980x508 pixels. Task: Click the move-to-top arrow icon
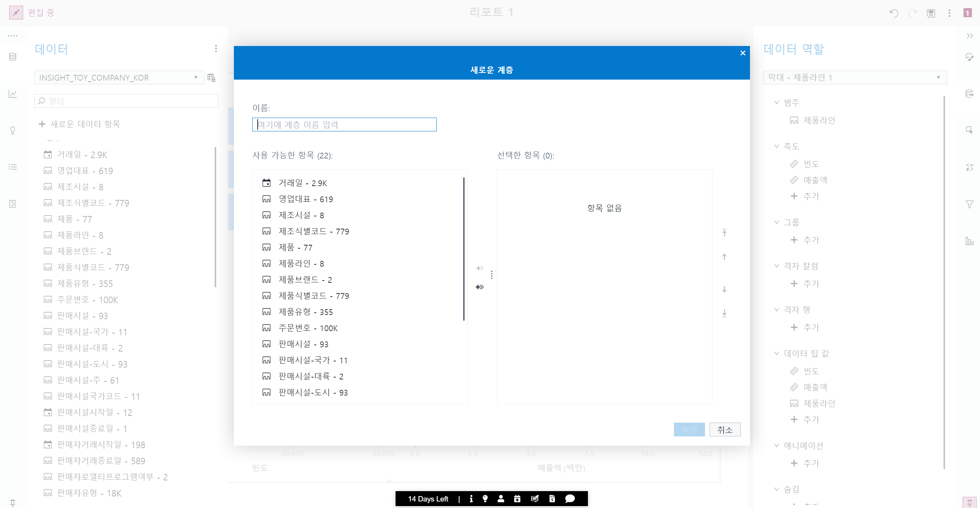724,233
